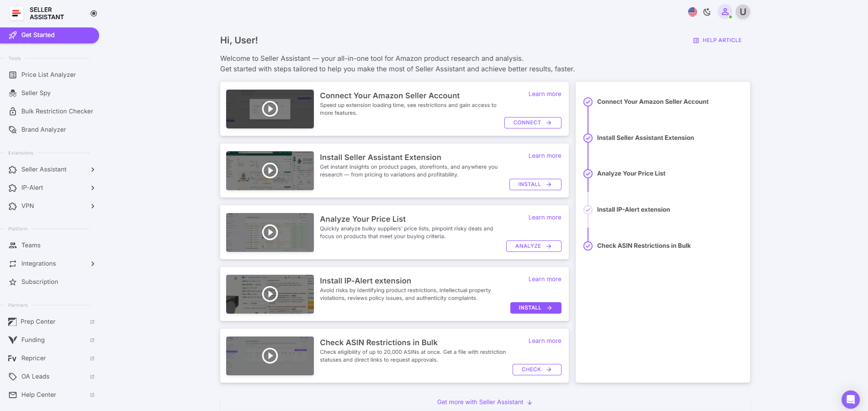868x411 pixels.
Task: Play the Install IP-Alert extension video
Action: point(270,294)
